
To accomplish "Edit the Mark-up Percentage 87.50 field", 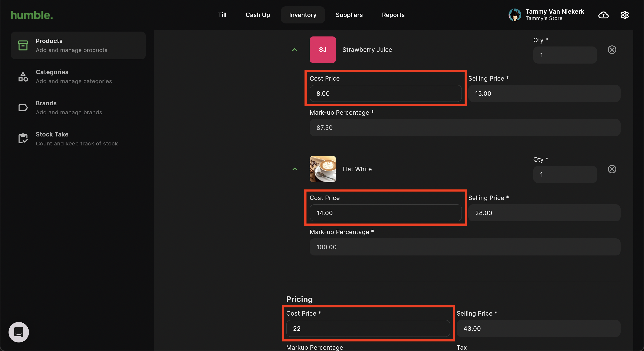I will pyautogui.click(x=465, y=128).
